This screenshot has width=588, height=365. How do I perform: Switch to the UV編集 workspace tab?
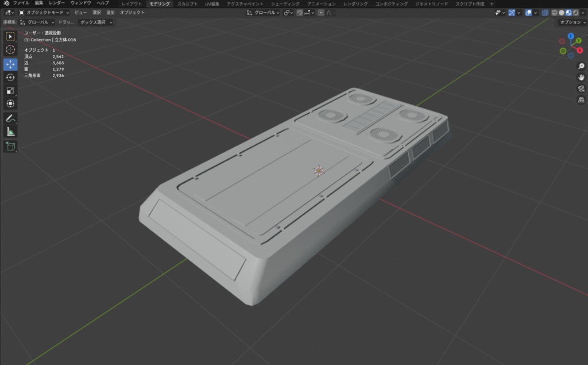pyautogui.click(x=212, y=4)
